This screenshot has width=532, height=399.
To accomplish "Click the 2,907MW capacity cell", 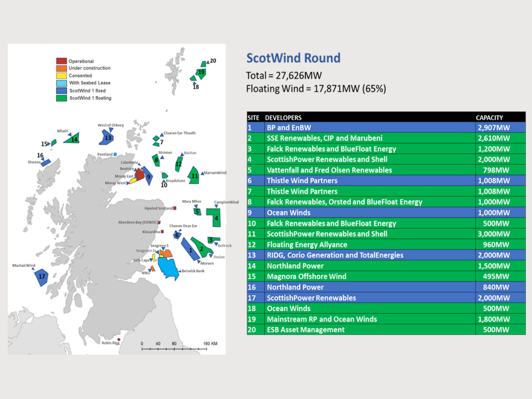I will 500,127.
